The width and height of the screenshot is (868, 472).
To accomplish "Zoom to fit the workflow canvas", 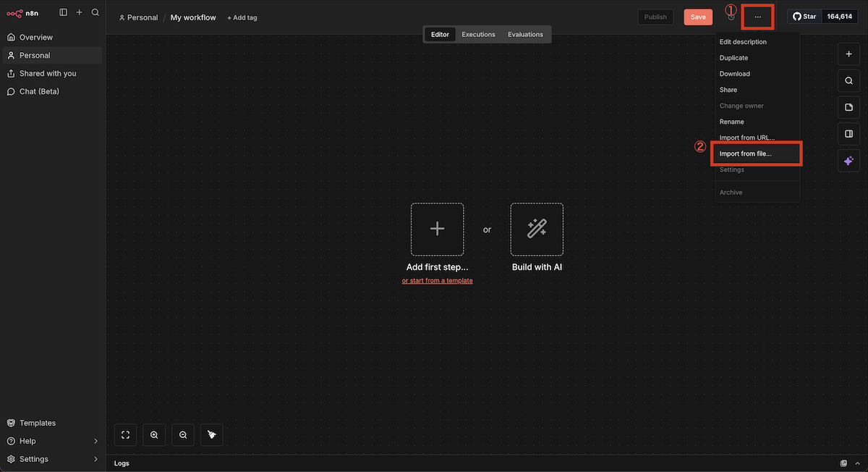I will click(125, 434).
